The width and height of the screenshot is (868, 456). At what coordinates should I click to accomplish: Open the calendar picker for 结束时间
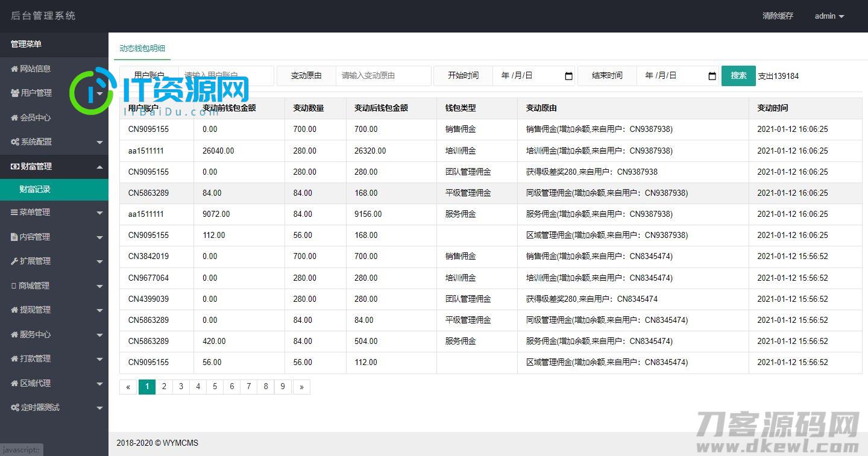712,76
